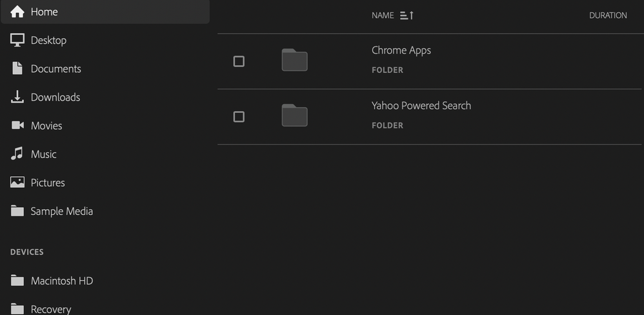Image resolution: width=644 pixels, height=315 pixels.
Task: Click the Pictures image icon
Action: (17, 182)
